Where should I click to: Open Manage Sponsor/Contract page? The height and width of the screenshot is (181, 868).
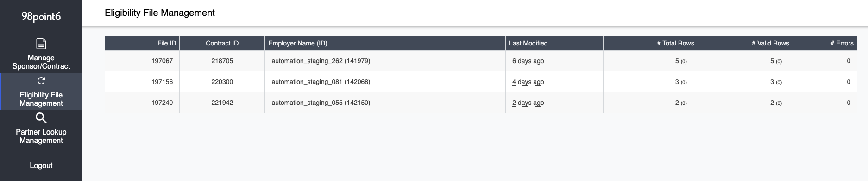click(41, 54)
